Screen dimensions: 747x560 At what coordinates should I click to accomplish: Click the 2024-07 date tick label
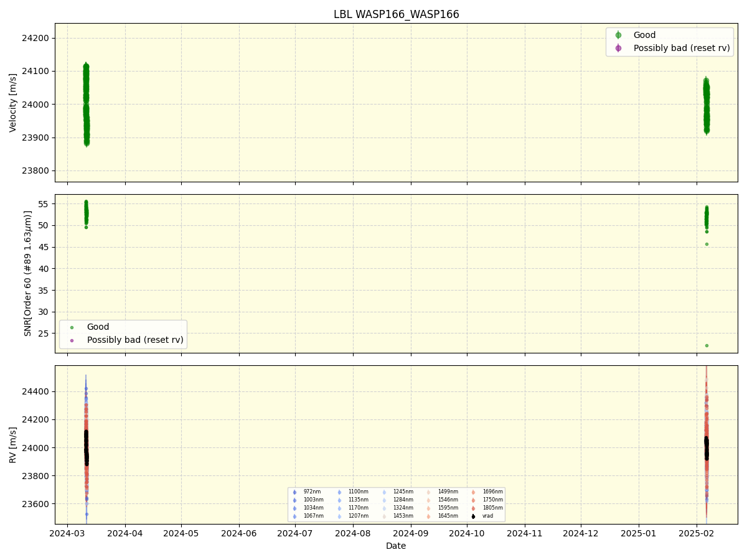pos(295,533)
